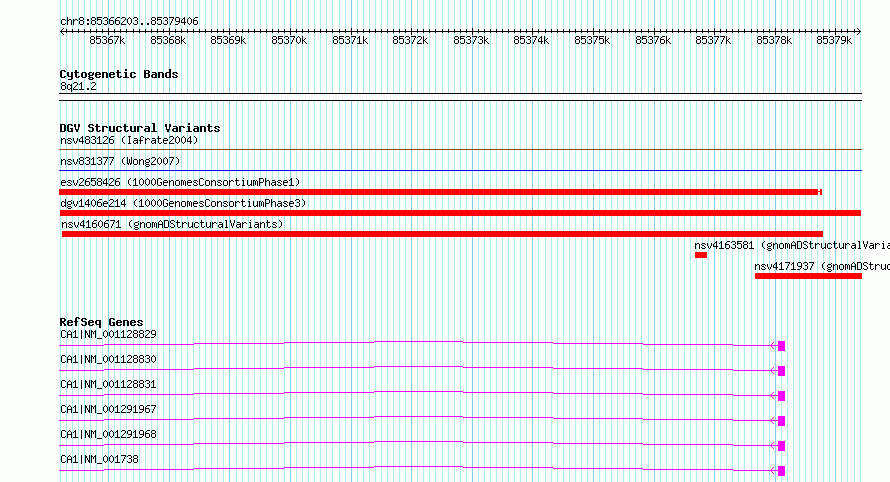Open transcript CA1|NM_001128829 label
The width and height of the screenshot is (890, 482).
(108, 334)
